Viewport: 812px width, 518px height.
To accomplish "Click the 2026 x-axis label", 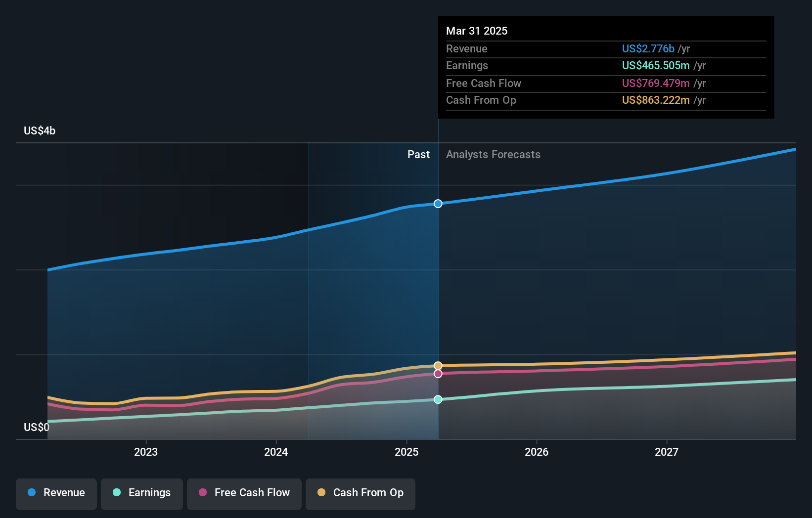I will click(537, 452).
